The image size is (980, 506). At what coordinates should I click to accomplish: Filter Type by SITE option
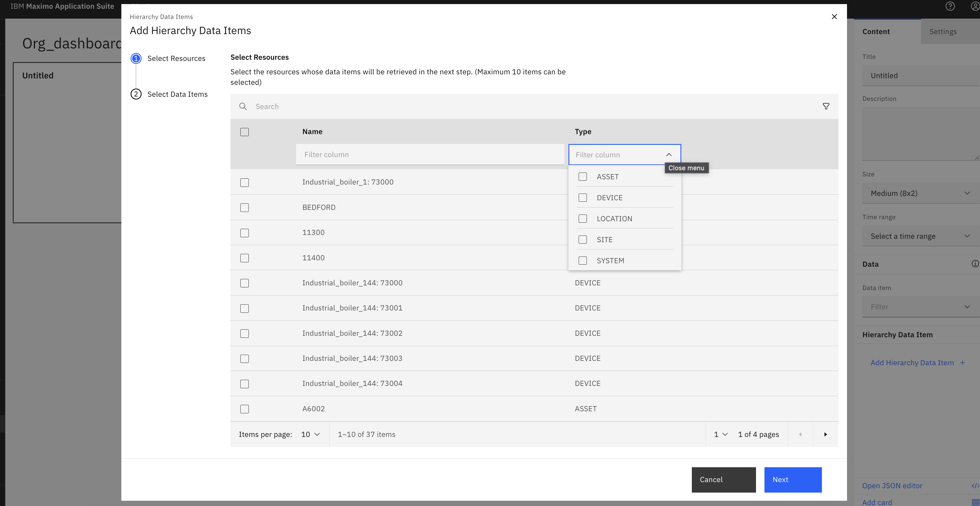click(625, 240)
